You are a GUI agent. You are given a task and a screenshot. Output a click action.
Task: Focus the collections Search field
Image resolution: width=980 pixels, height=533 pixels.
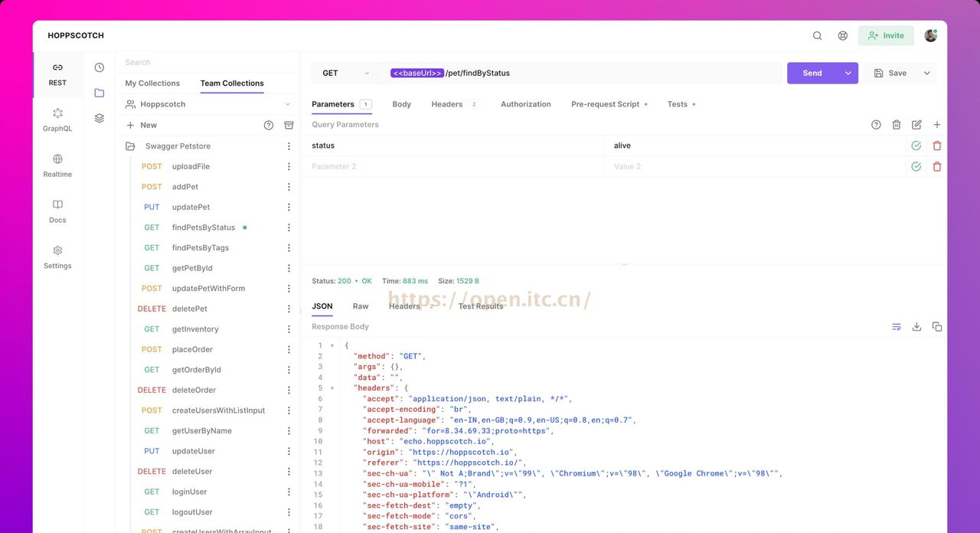[x=207, y=62]
